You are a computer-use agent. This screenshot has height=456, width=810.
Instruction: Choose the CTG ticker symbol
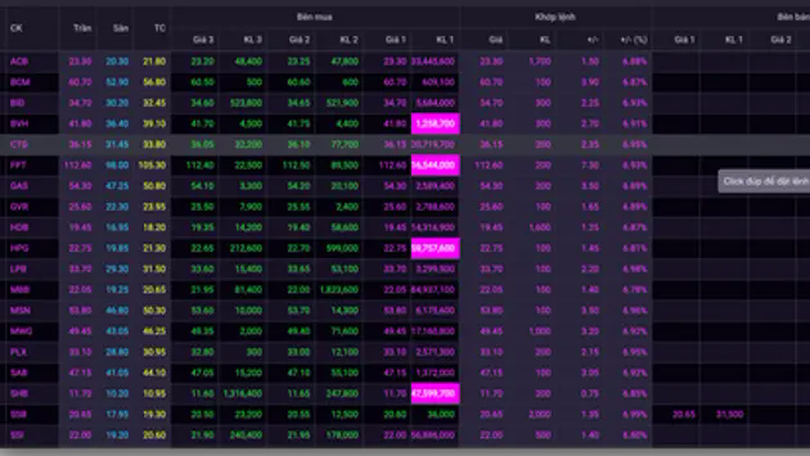click(x=19, y=144)
